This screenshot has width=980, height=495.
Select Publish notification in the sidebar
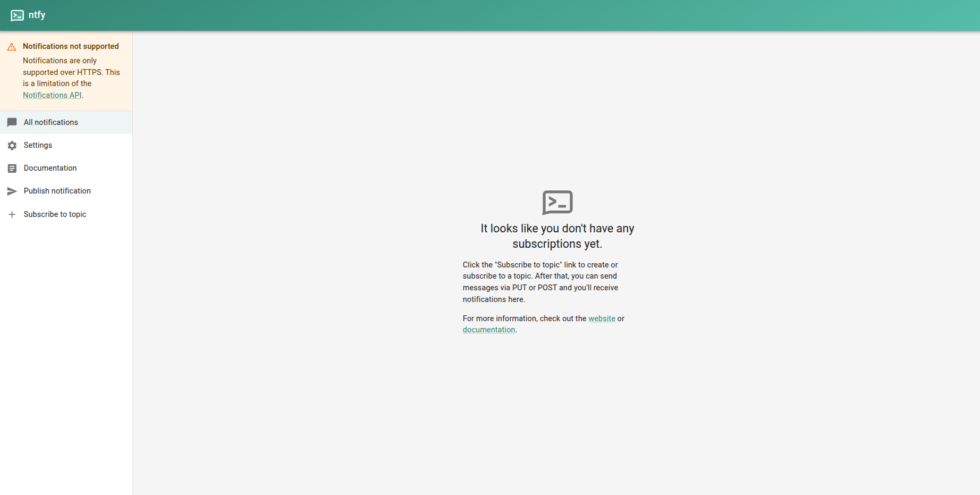(x=57, y=191)
